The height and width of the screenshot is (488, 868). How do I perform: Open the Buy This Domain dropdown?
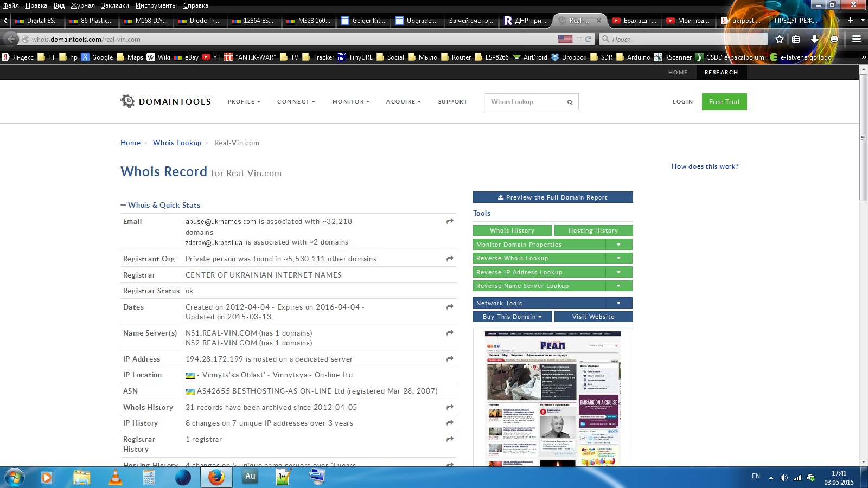[x=512, y=317]
